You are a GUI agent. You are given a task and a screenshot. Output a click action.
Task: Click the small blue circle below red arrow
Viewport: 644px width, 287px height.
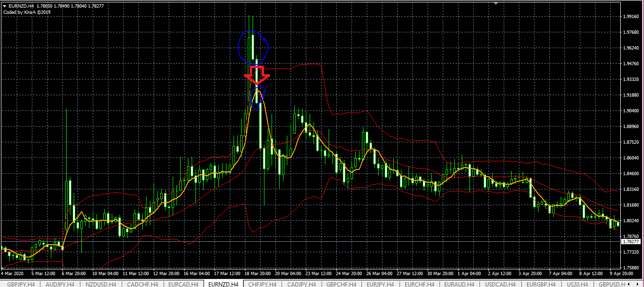(x=257, y=98)
